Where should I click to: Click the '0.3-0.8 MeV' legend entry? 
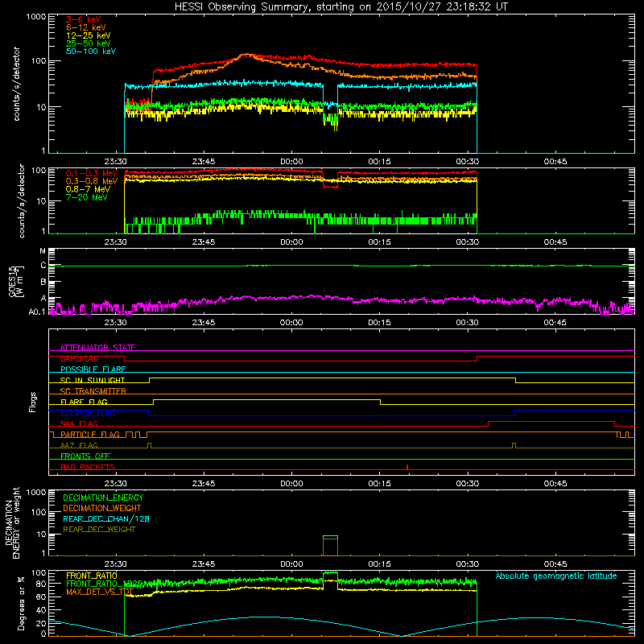[x=92, y=181]
